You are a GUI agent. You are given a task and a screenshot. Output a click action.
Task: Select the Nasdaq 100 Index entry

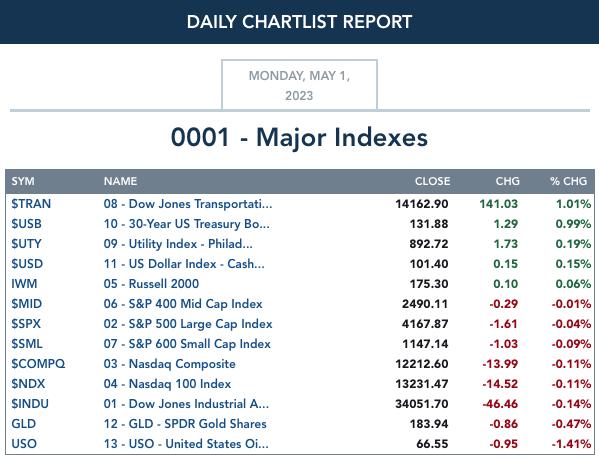[x=167, y=384]
